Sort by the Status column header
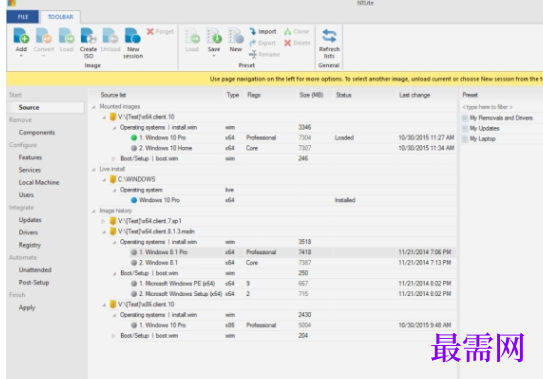Screen dimensions: 543x379 click(344, 95)
